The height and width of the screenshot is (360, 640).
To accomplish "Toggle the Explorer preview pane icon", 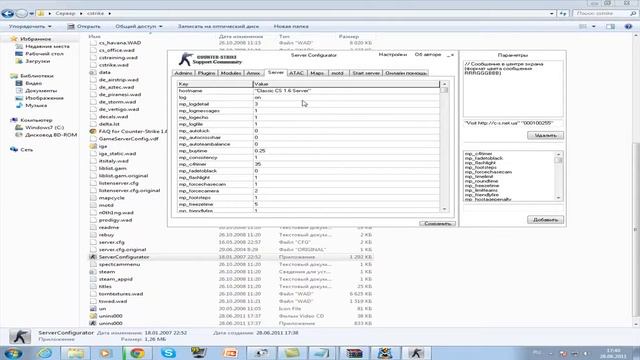I will coord(610,27).
